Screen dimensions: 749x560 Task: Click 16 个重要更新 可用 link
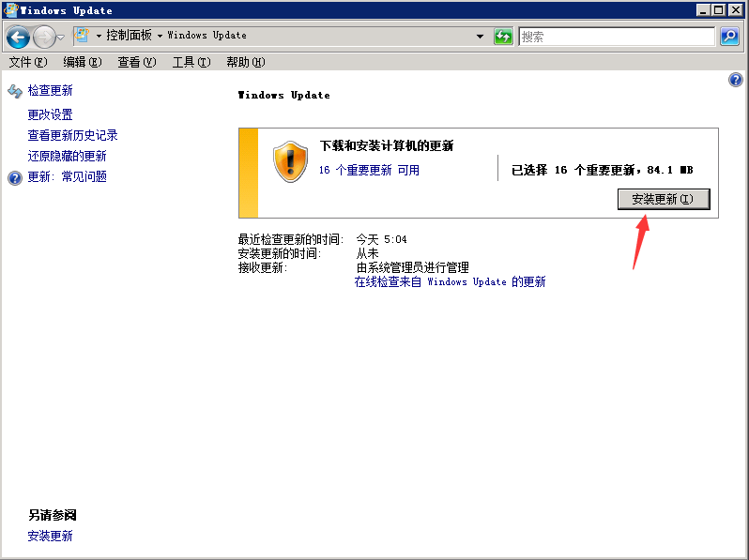click(x=369, y=170)
